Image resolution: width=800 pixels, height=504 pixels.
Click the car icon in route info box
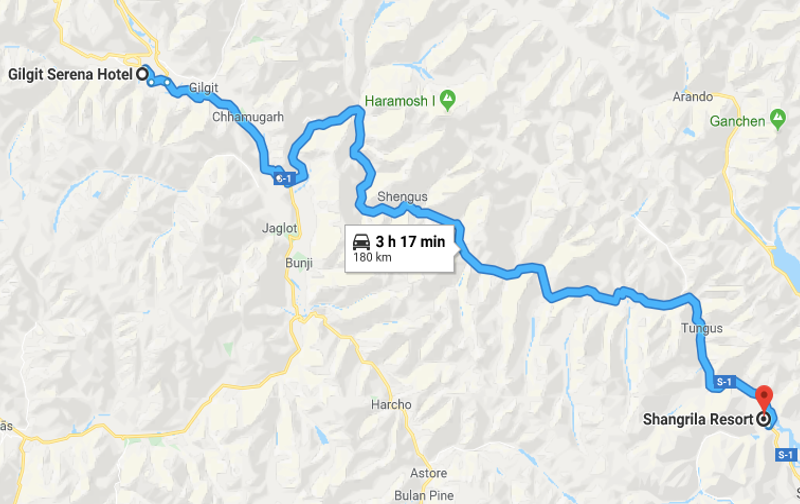[361, 241]
